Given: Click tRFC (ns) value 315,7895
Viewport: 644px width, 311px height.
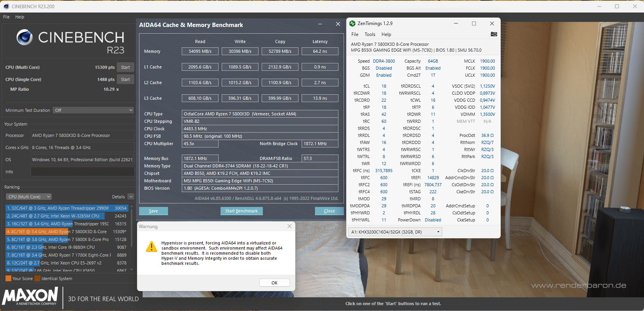Looking at the screenshot, I should (384, 171).
